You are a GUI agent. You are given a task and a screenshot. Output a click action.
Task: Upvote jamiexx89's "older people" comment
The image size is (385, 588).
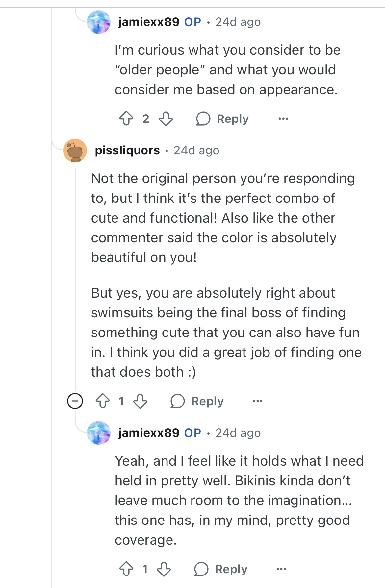[x=126, y=119]
